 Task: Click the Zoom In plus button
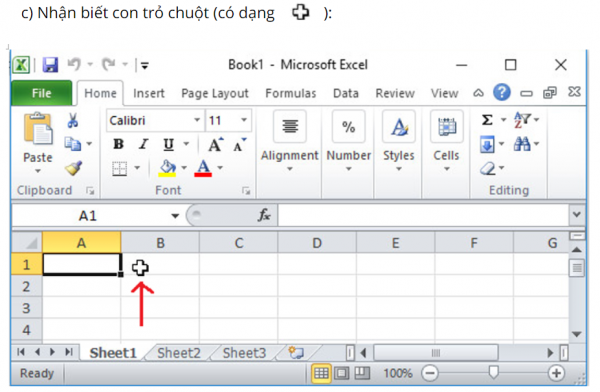[x=556, y=373]
